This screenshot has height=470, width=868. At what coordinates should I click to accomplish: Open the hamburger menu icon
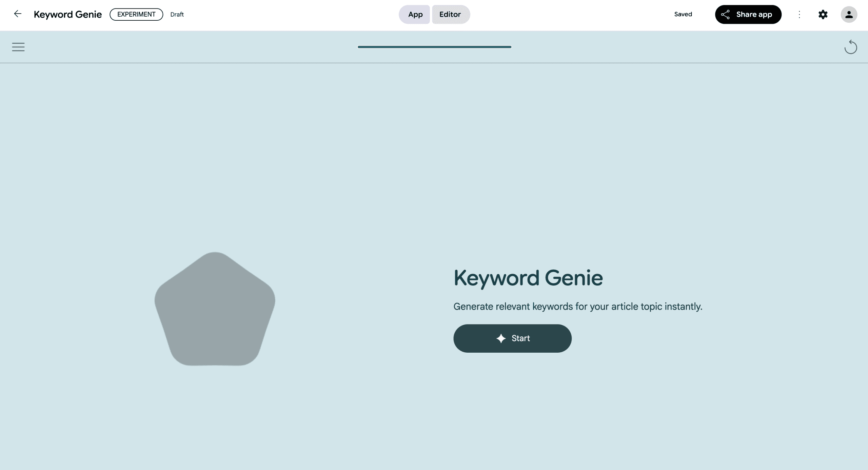pos(18,47)
